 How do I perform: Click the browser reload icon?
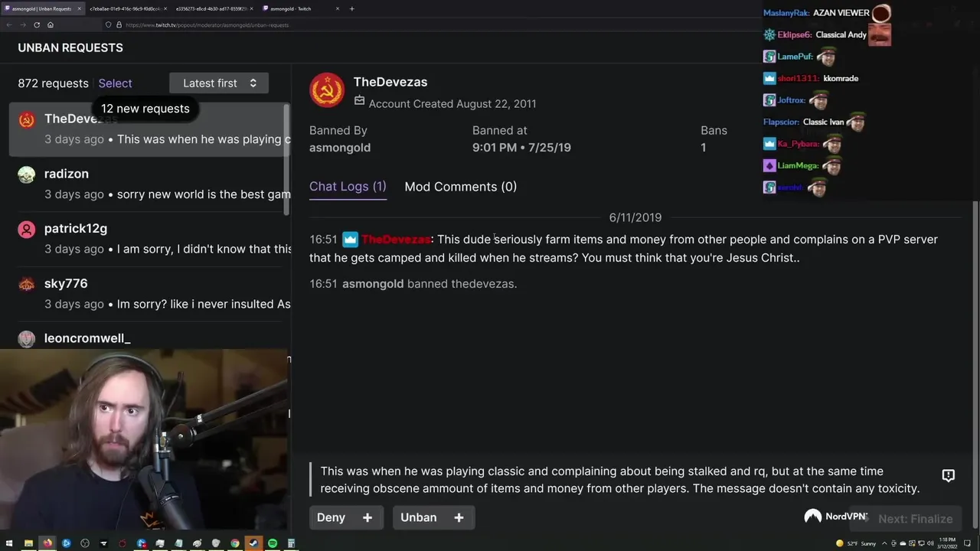[36, 24]
